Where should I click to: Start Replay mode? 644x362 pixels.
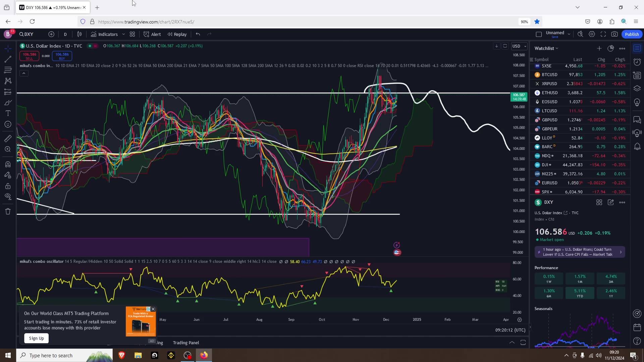pyautogui.click(x=177, y=34)
